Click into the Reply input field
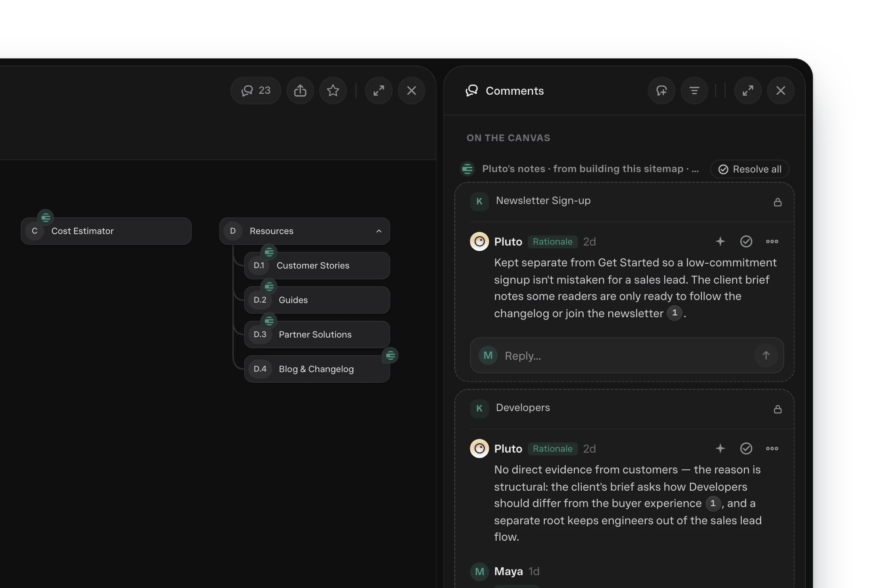Image resolution: width=882 pixels, height=588 pixels. pos(627,355)
